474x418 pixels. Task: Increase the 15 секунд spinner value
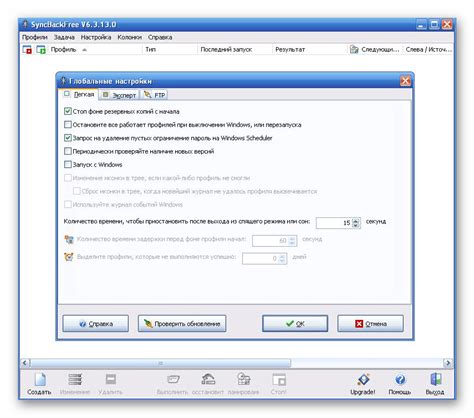click(x=356, y=220)
